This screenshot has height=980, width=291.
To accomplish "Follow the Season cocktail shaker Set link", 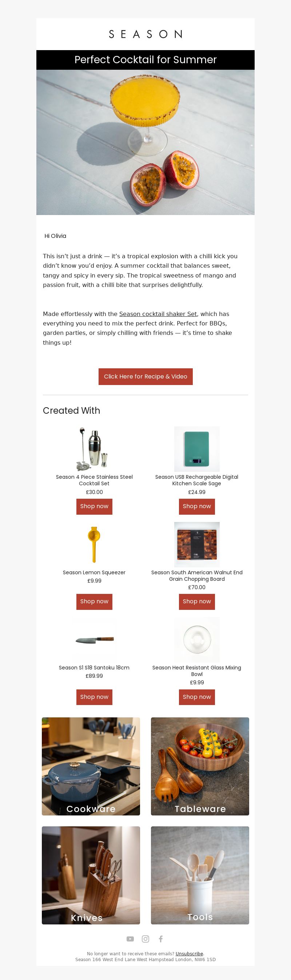I will click(x=158, y=314).
